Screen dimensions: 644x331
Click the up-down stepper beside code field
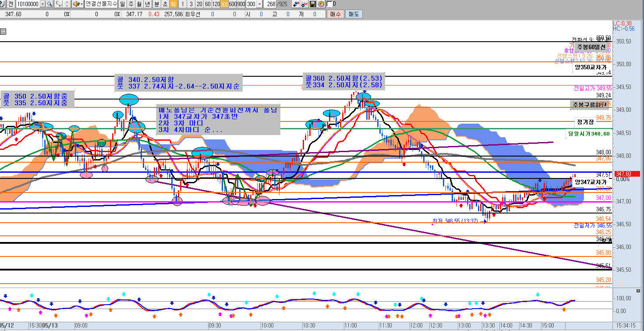click(67, 4)
